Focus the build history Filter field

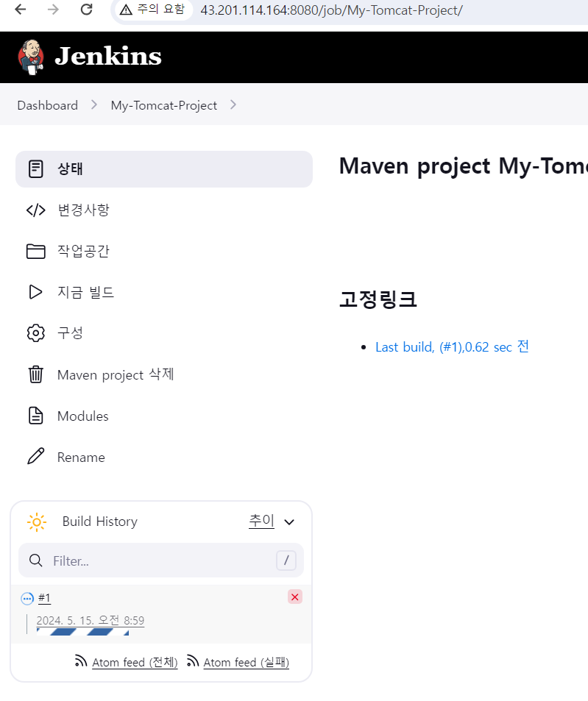click(161, 561)
